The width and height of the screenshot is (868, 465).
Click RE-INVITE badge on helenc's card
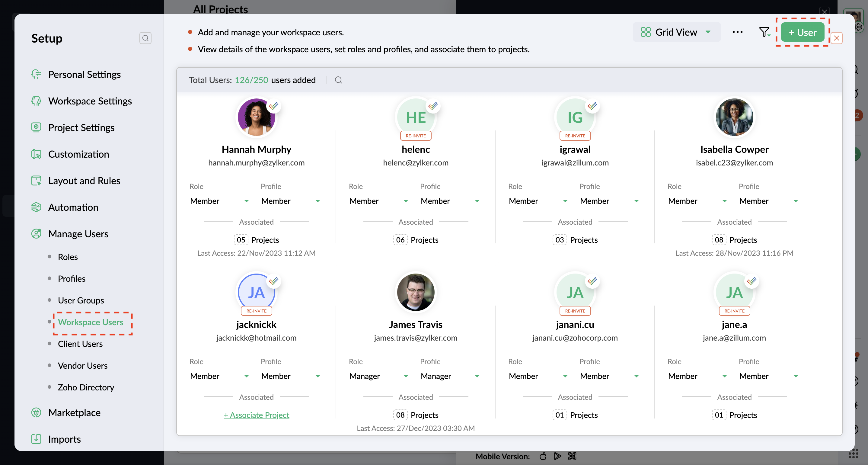pyautogui.click(x=416, y=136)
